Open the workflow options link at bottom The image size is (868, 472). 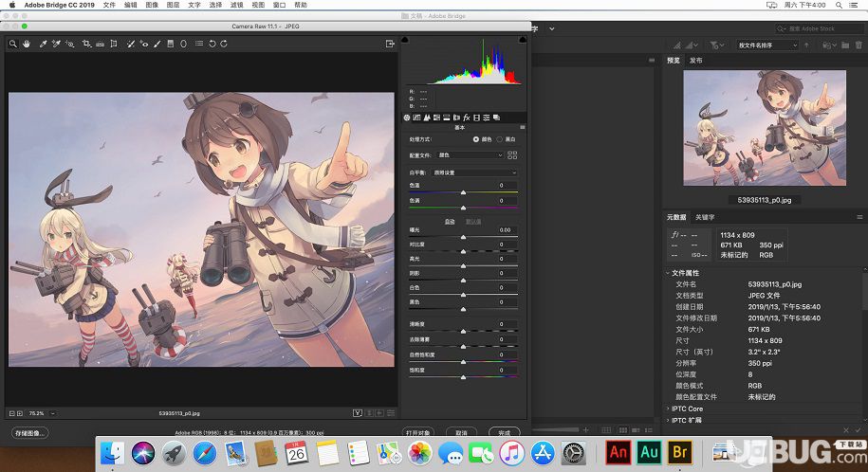click(249, 433)
